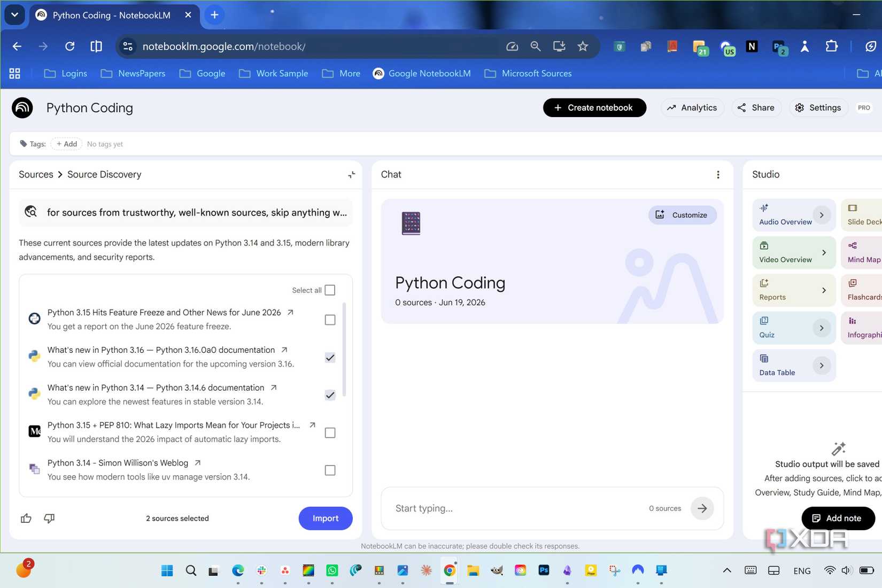Click the thumbs down feedback icon
Viewport: 882px width, 588px height.
pyautogui.click(x=49, y=518)
